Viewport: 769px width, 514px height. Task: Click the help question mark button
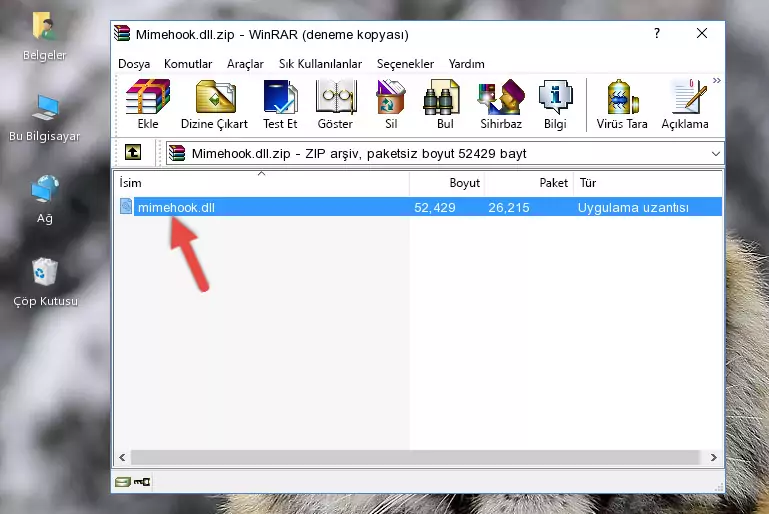point(657,33)
